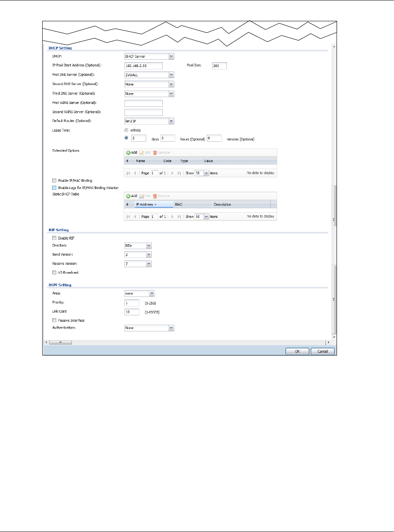Click the First WINS Server field

[143, 103]
